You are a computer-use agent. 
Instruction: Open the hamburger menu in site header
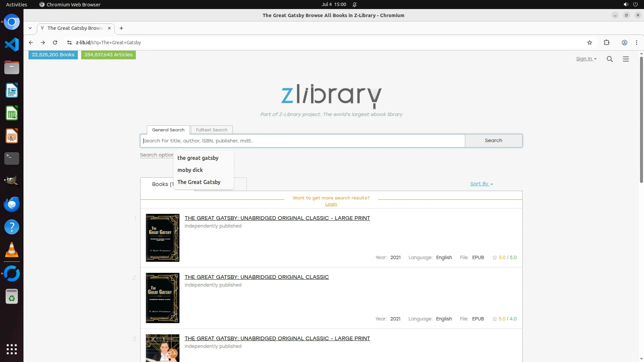626,59
